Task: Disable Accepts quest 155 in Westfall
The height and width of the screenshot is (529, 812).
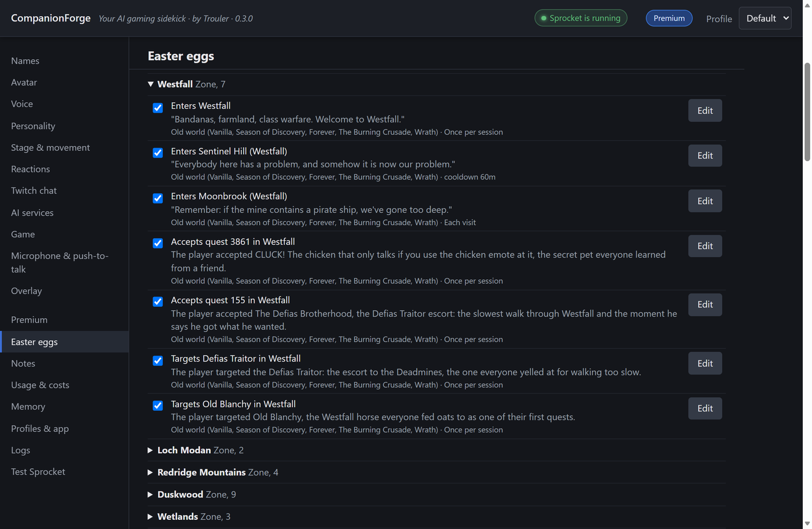Action: [x=158, y=301]
